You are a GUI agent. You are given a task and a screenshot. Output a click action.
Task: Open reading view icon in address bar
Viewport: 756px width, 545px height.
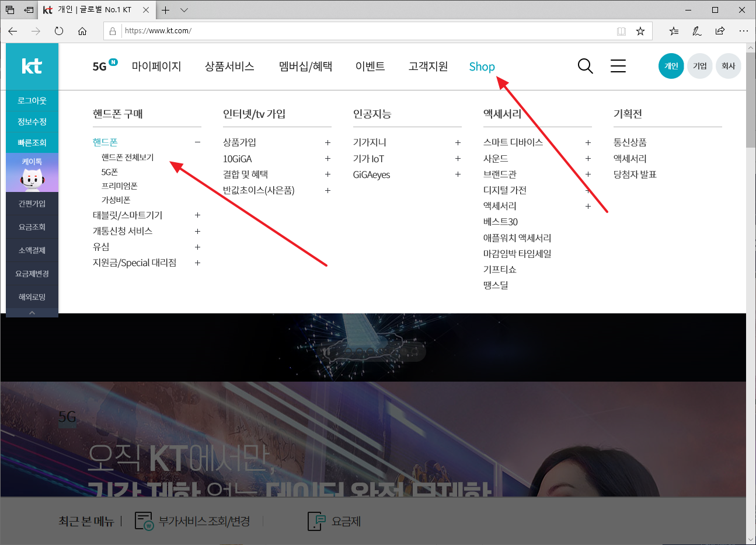[622, 31]
